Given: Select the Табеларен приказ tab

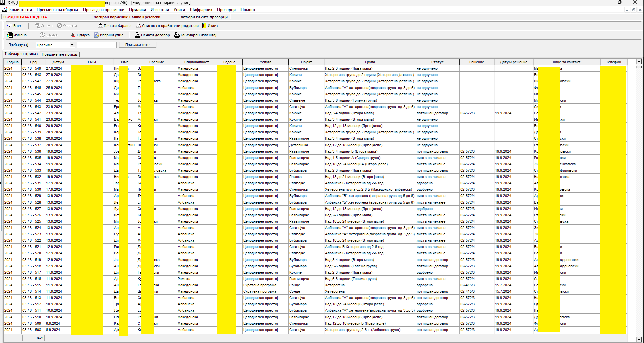Looking at the screenshot, I should coord(21,54).
